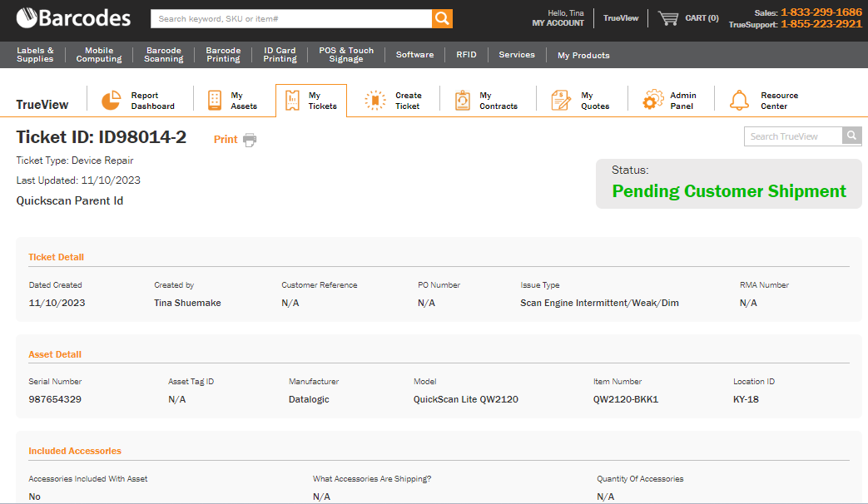The width and height of the screenshot is (868, 504).
Task: Click the My Contracts clipboard icon
Action: (462, 101)
